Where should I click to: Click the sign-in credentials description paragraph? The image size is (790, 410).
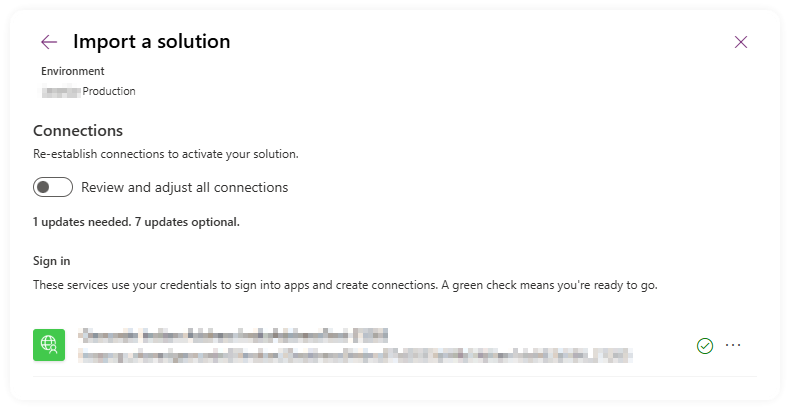tap(345, 285)
